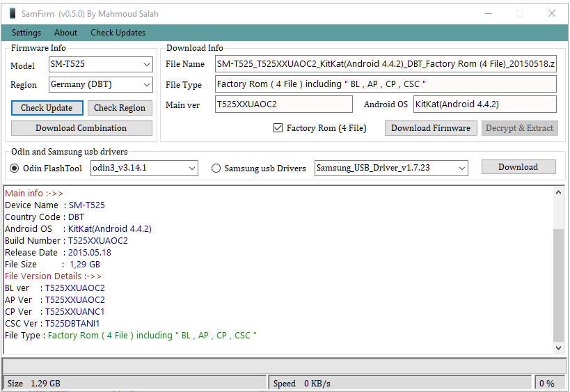
Task: Expand the Region dropdown showing Germany (DBT)
Action: point(101,85)
